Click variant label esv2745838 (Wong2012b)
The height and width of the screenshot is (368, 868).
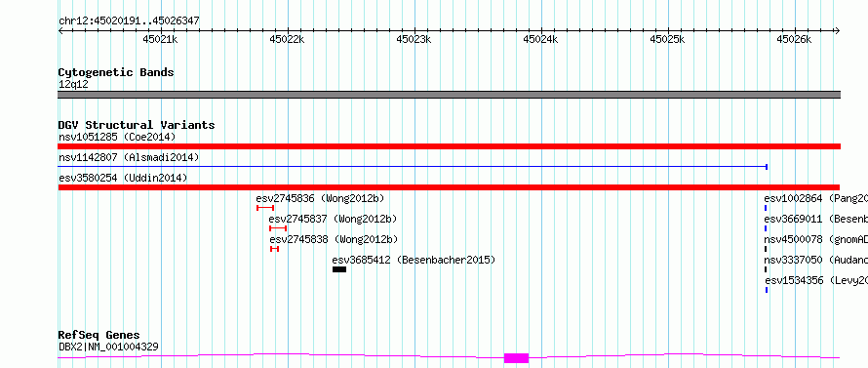pyautogui.click(x=334, y=239)
